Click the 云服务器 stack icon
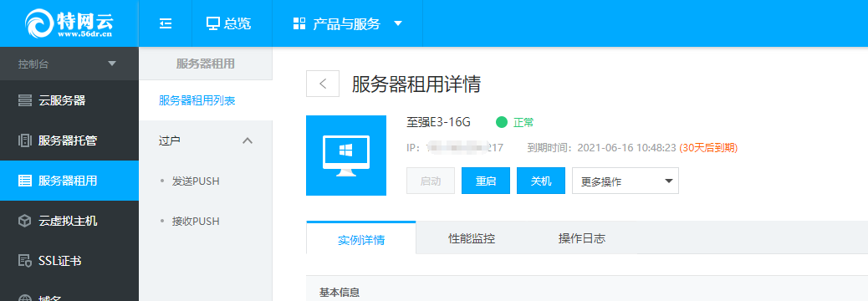Screen dimensions: 868x301 [x=25, y=100]
